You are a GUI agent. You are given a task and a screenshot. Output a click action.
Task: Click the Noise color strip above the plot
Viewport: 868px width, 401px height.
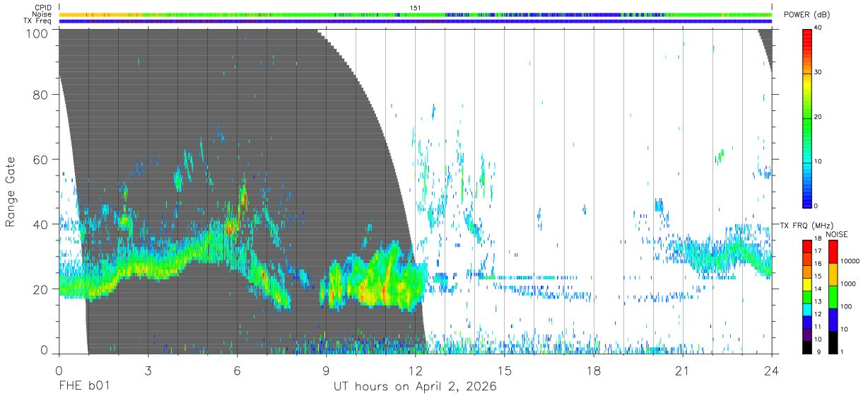(x=416, y=14)
